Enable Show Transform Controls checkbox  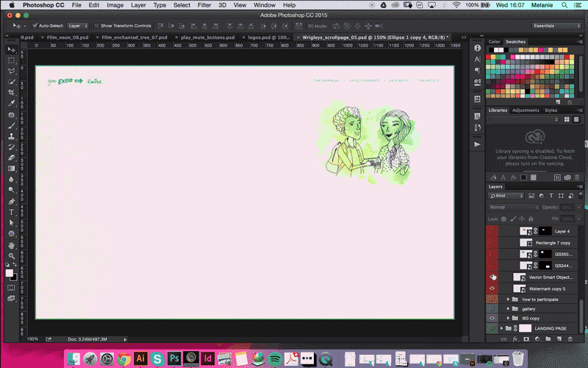coord(96,26)
